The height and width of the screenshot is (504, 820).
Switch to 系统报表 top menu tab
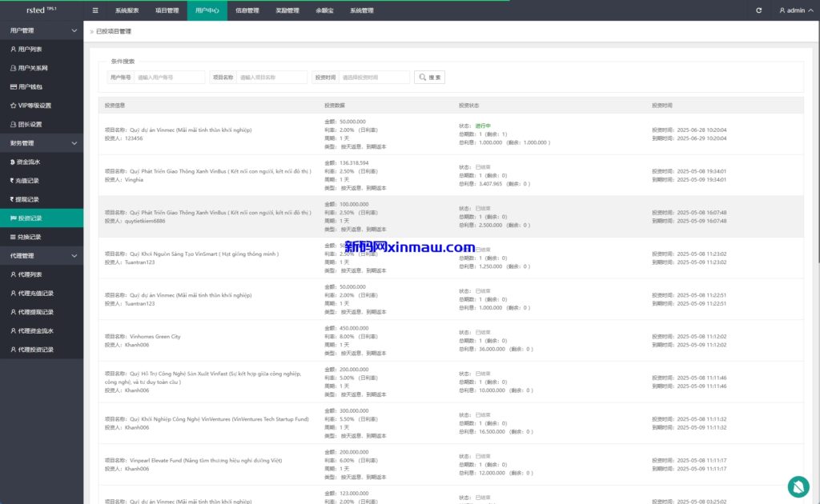pyautogui.click(x=127, y=10)
